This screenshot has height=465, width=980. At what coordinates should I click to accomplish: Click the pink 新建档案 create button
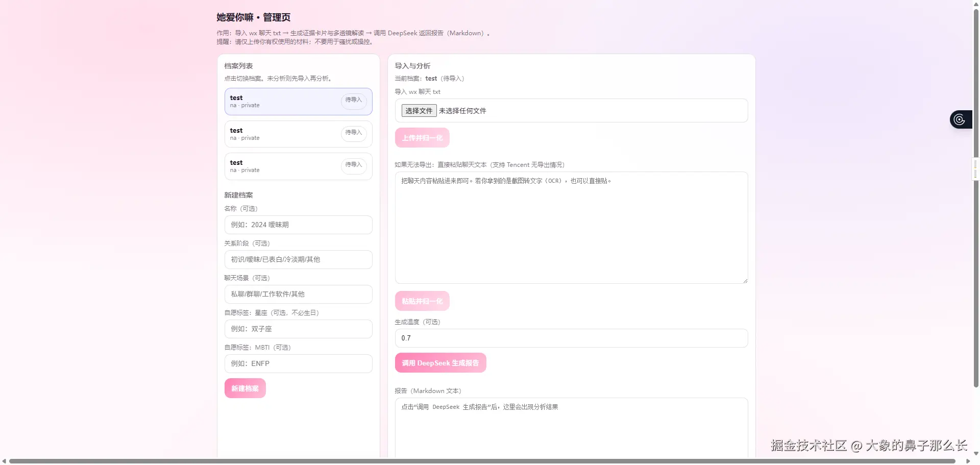pos(244,388)
